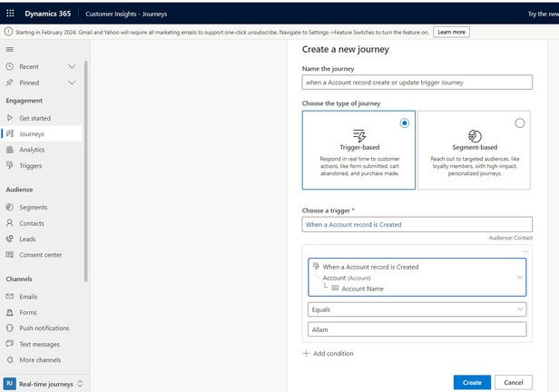Click the Get started play icon
The width and height of the screenshot is (559, 392).
coord(10,118)
